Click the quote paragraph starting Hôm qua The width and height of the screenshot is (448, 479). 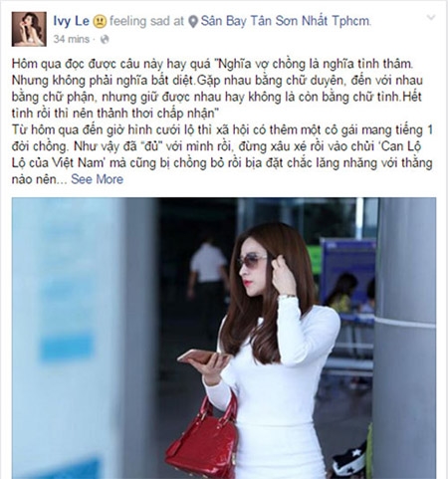[x=217, y=89]
